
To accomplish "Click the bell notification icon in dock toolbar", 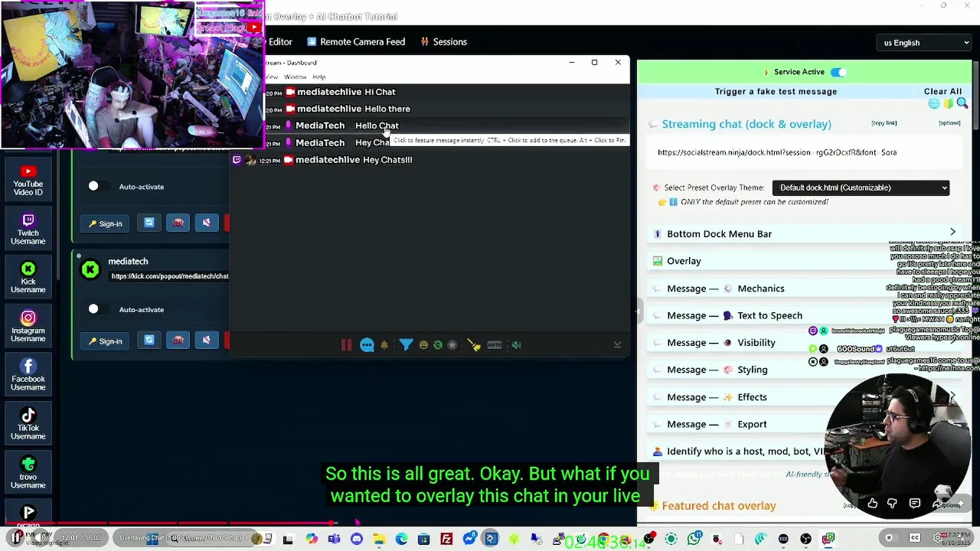I will coord(384,345).
